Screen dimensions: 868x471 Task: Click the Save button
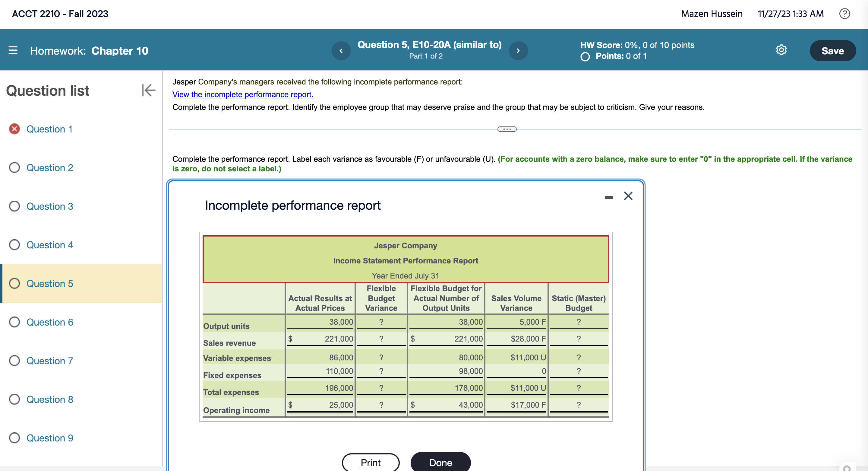click(832, 51)
